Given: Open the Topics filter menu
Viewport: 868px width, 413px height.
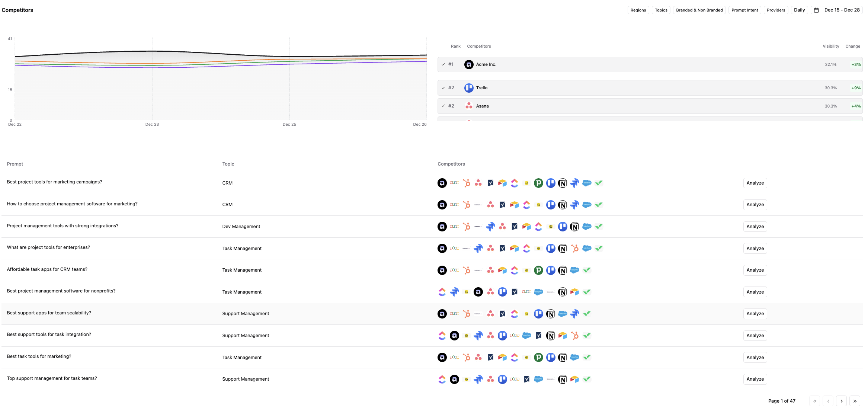Looking at the screenshot, I should click(x=661, y=10).
